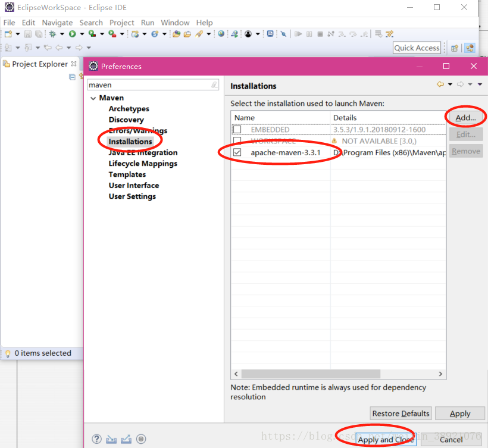Open the Preferences view menu triangle
The width and height of the screenshot is (488, 448).
(x=480, y=84)
